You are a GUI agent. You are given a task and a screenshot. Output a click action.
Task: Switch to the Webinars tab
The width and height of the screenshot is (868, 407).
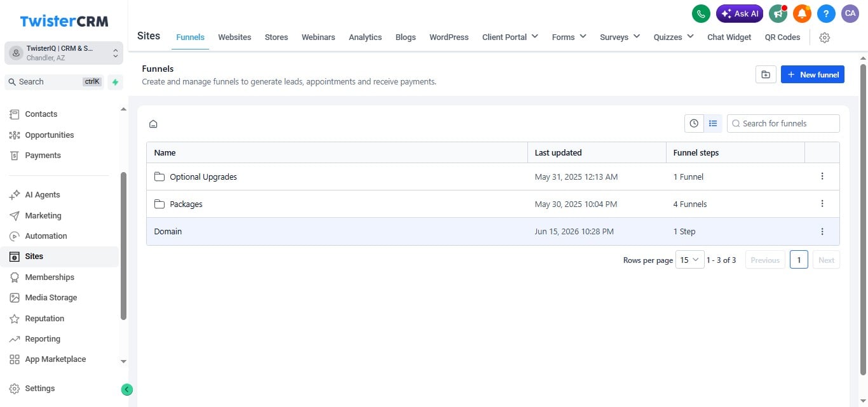(x=318, y=37)
